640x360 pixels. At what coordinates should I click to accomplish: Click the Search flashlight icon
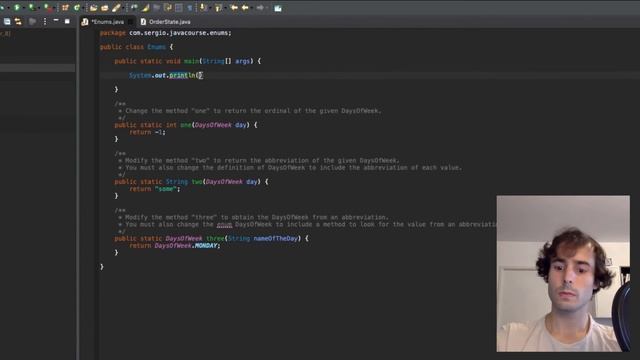click(x=116, y=8)
